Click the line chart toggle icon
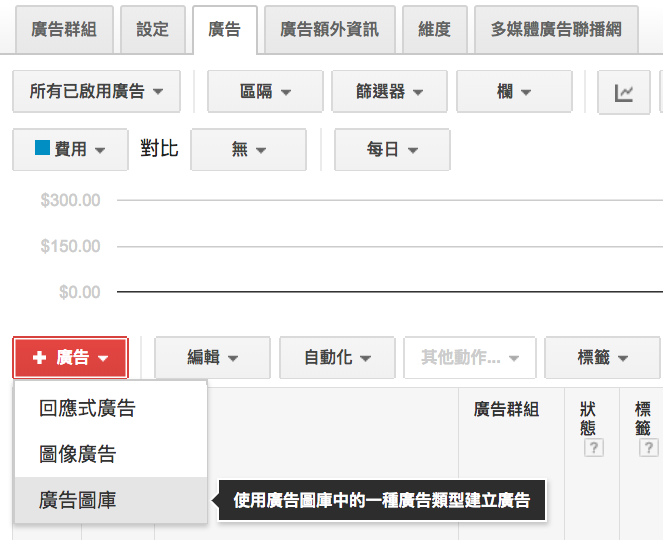 [x=624, y=92]
